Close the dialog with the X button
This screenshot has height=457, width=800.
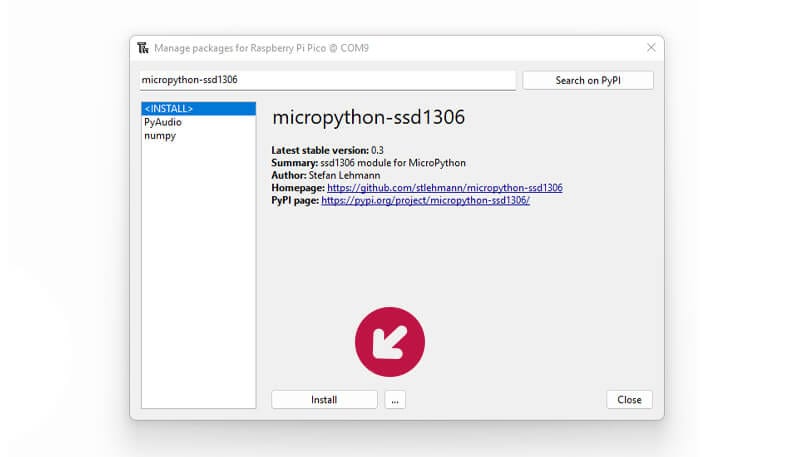pyautogui.click(x=651, y=47)
